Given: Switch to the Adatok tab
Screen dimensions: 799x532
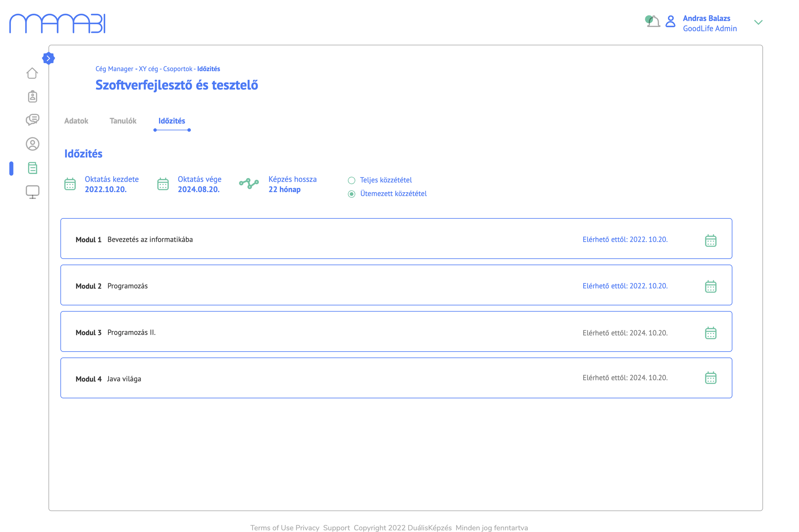Looking at the screenshot, I should [x=76, y=121].
